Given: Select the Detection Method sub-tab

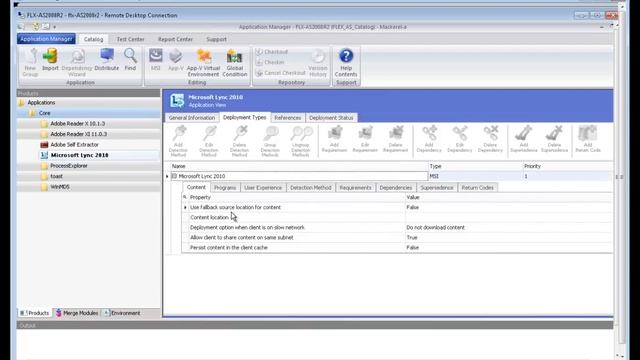Looking at the screenshot, I should [311, 188].
